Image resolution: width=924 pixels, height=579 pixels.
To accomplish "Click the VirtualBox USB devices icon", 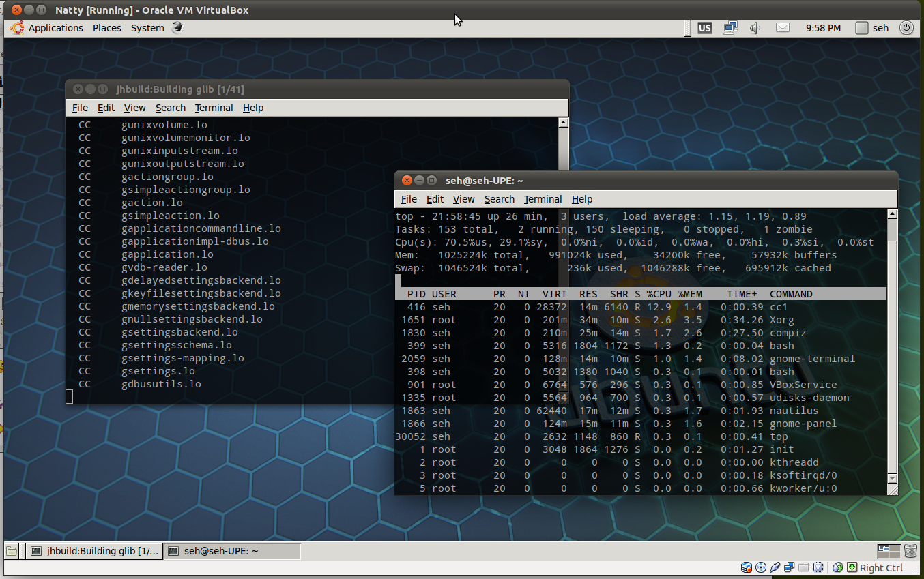I will 775,567.
